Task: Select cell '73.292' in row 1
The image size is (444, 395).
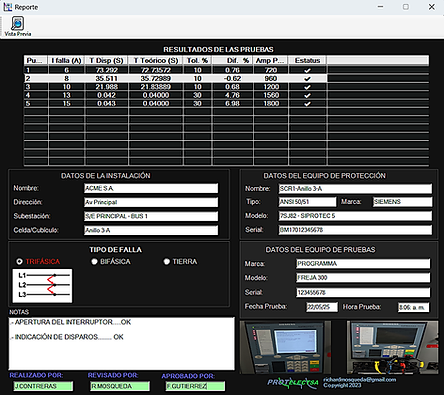Action: coord(106,70)
